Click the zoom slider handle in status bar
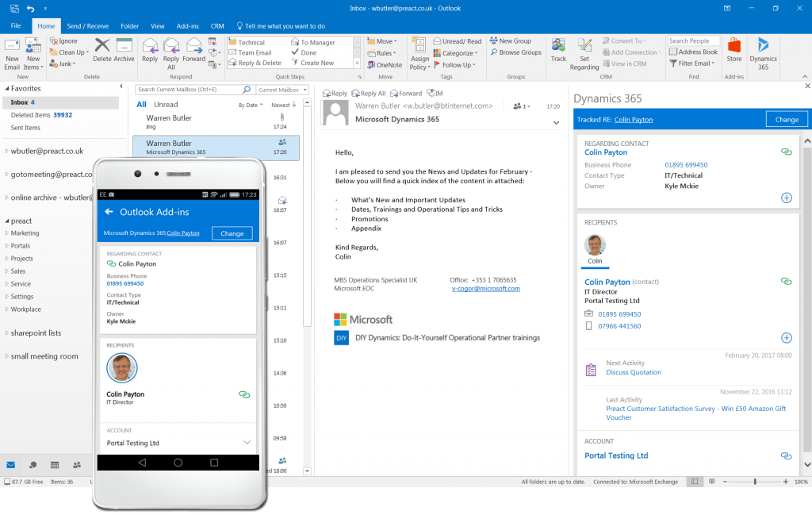Viewport: 812px width, 515px height. 755,482
